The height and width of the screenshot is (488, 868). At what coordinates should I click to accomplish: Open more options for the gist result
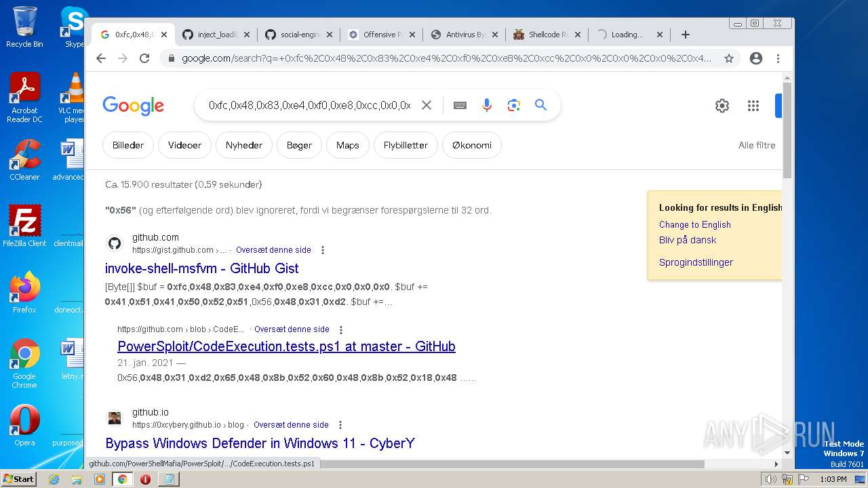point(323,250)
